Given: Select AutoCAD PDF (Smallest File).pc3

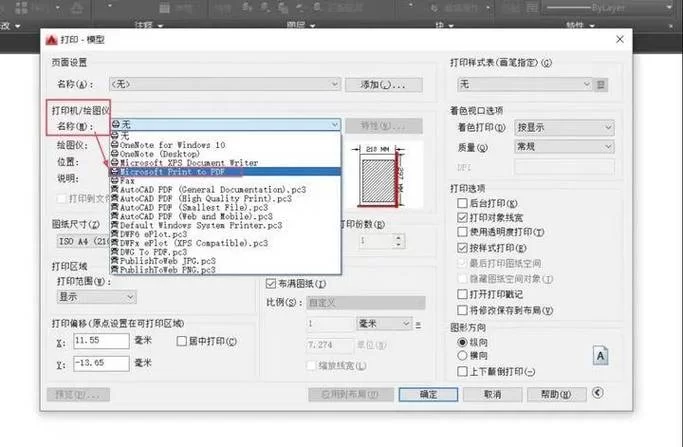Looking at the screenshot, I should point(225,207).
